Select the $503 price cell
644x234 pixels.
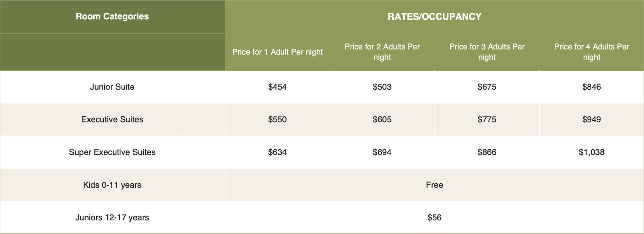tap(382, 87)
